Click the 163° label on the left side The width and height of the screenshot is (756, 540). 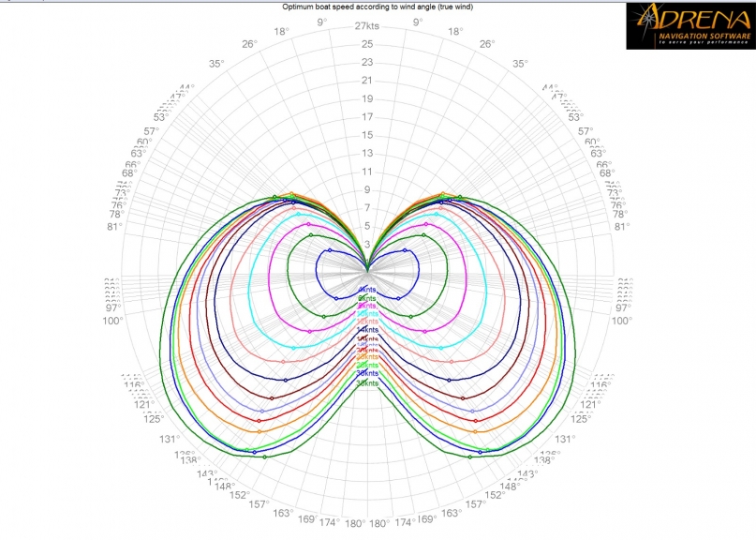pyautogui.click(x=283, y=514)
